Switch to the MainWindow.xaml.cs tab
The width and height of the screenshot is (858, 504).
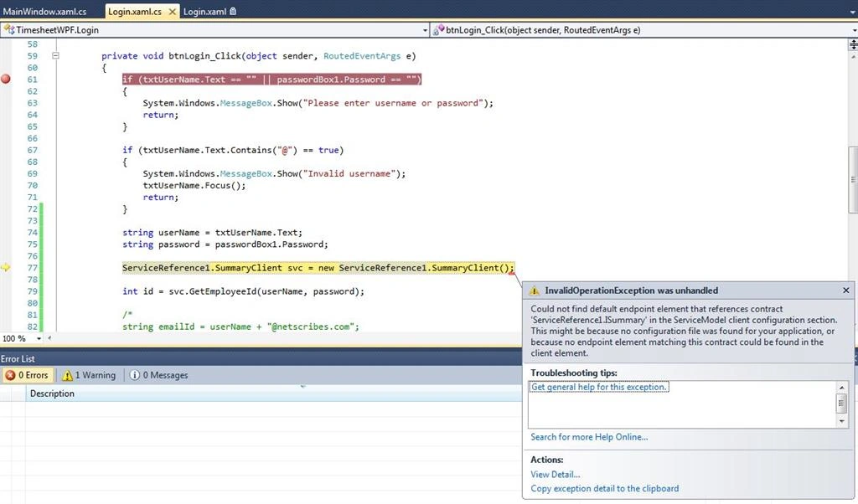pos(45,11)
